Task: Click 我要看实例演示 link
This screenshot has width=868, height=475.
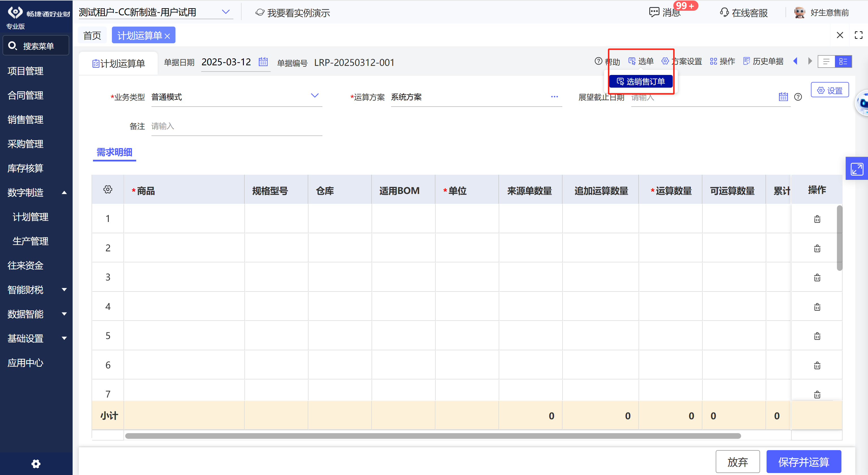Action: click(292, 13)
